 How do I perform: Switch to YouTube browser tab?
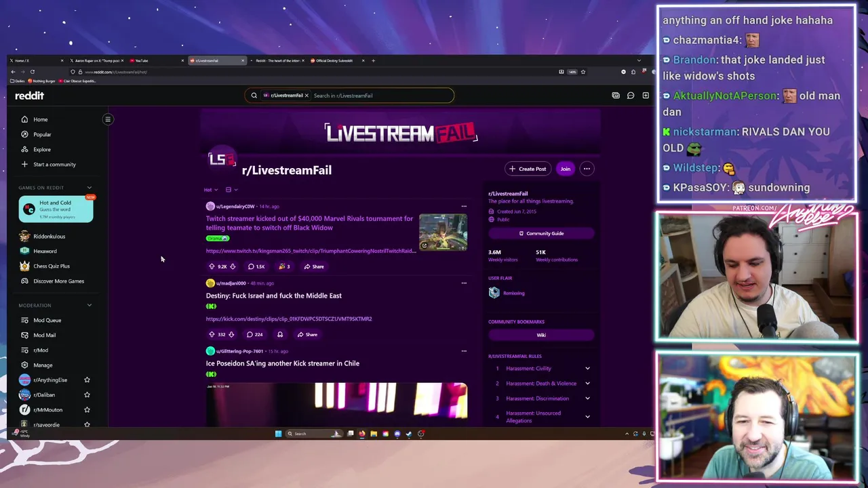156,60
